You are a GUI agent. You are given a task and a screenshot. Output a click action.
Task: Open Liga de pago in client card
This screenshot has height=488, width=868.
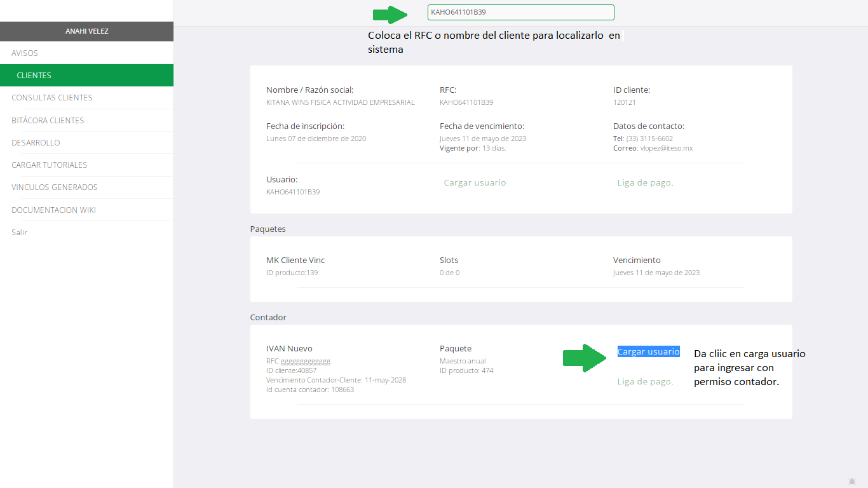[645, 183]
